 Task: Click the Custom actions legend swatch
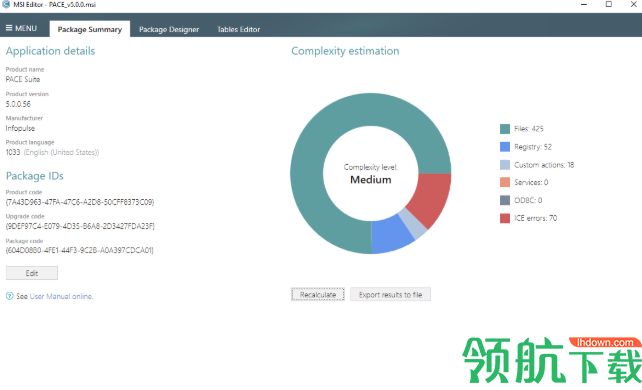505,165
